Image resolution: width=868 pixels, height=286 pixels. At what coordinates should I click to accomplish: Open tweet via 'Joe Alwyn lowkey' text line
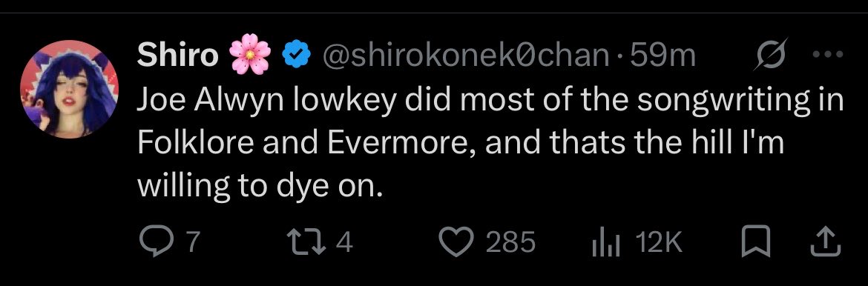tap(490, 101)
